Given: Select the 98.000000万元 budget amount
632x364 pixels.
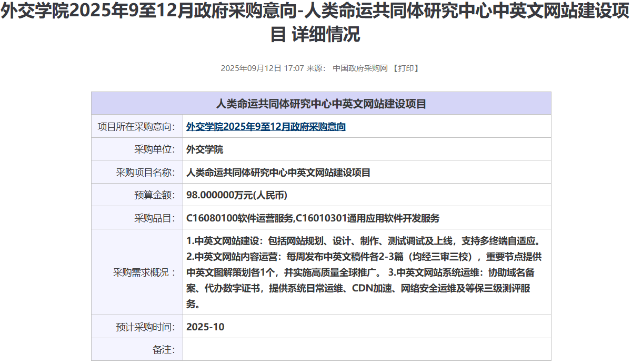Looking at the screenshot, I should pyautogui.click(x=237, y=195).
